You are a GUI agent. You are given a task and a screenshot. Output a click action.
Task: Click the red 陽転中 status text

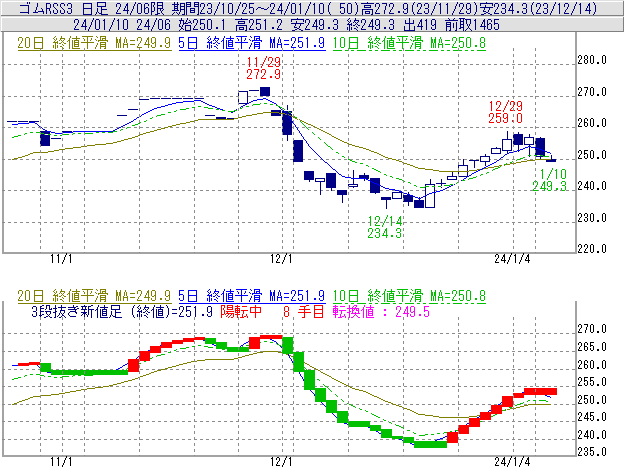[x=241, y=311]
